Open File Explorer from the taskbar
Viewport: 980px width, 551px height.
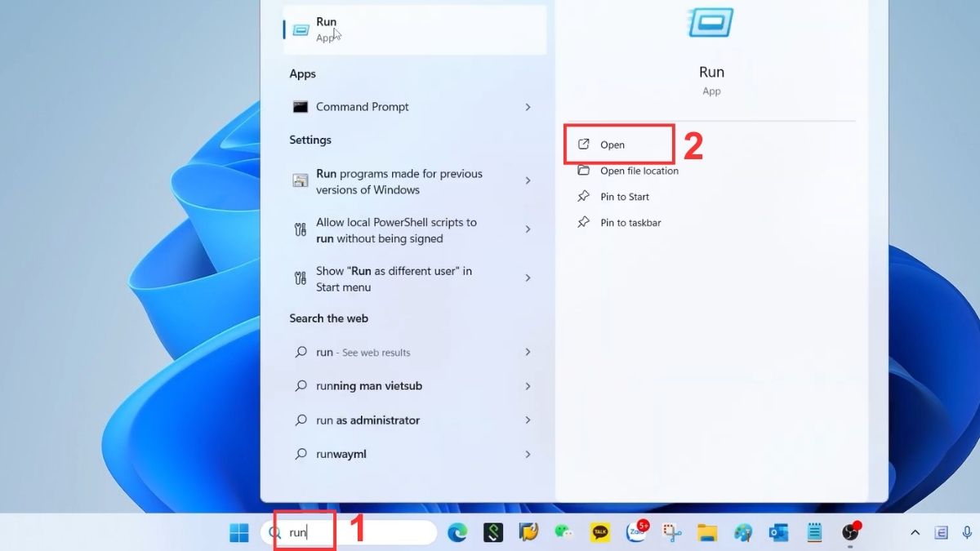click(707, 533)
